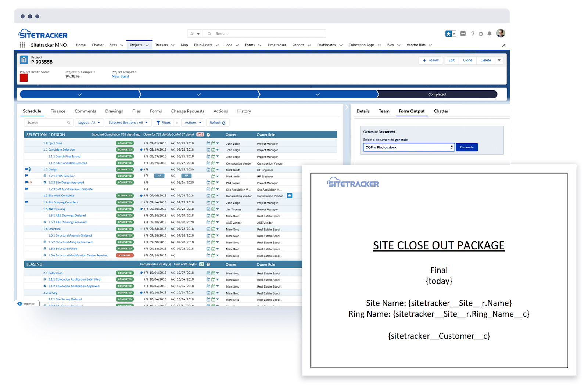Switch to the Drawings tab
The image size is (588, 386).
pos(114,111)
